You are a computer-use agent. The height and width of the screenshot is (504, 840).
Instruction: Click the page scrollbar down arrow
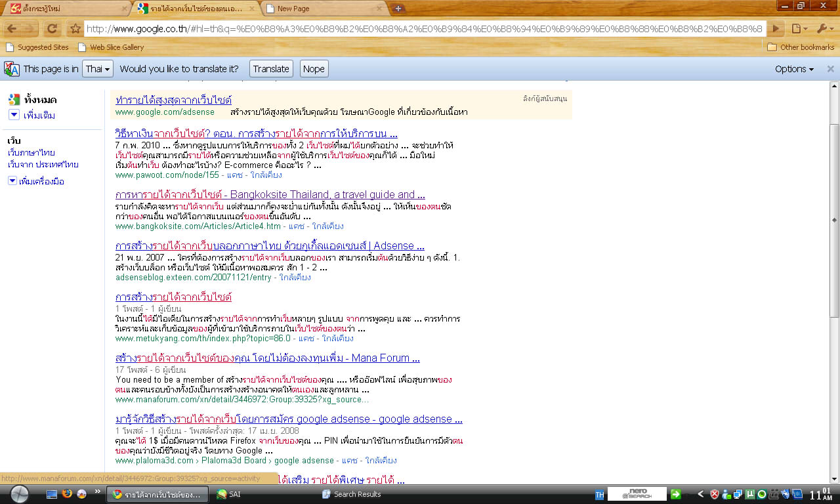(x=835, y=479)
